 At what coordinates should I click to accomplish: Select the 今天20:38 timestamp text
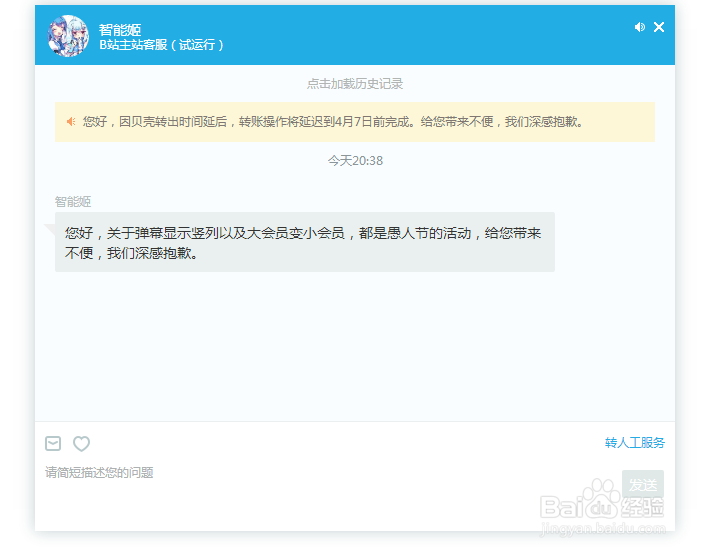[355, 161]
